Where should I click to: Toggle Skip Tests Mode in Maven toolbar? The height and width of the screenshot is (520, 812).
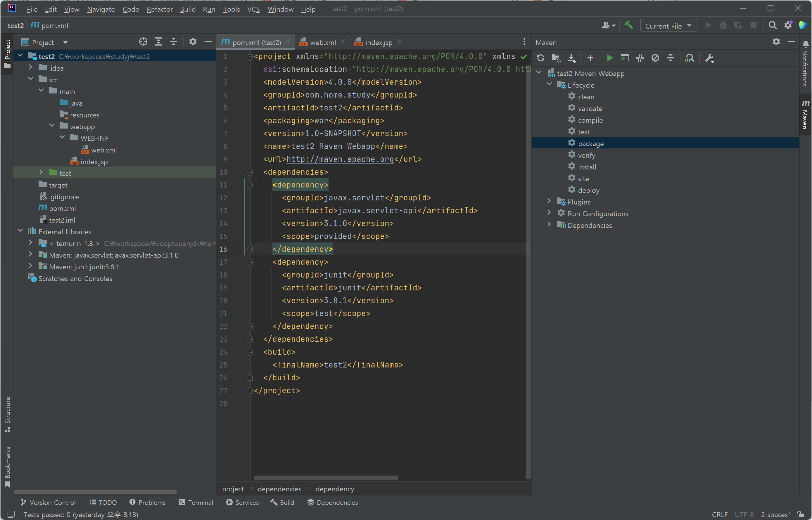click(655, 58)
